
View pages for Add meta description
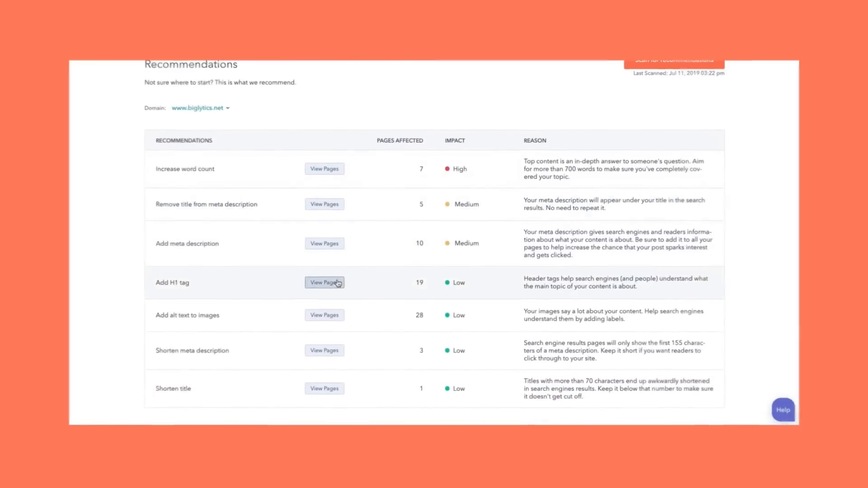pos(324,244)
